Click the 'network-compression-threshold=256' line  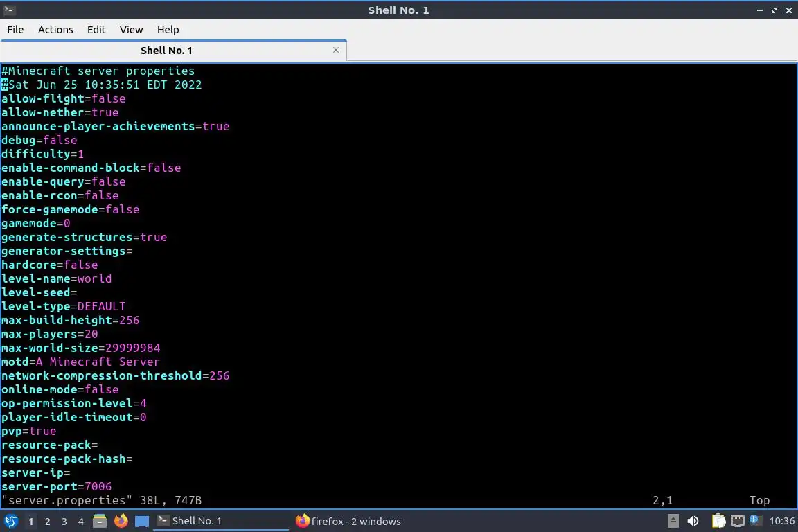116,375
